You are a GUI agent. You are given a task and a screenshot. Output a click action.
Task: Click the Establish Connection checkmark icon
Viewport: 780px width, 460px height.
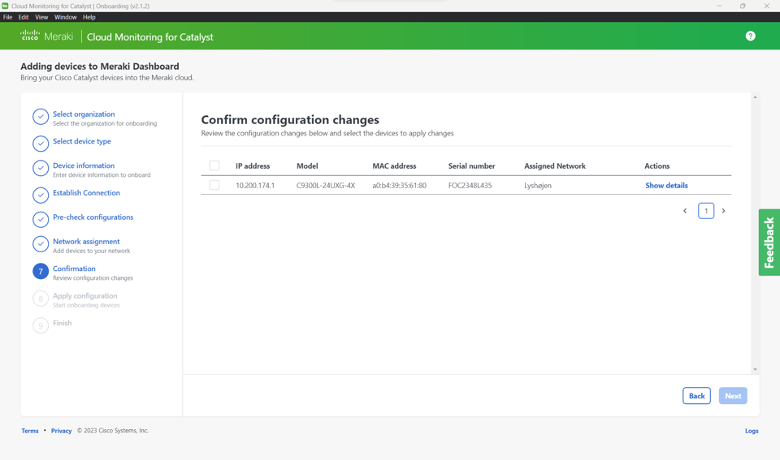40,195
